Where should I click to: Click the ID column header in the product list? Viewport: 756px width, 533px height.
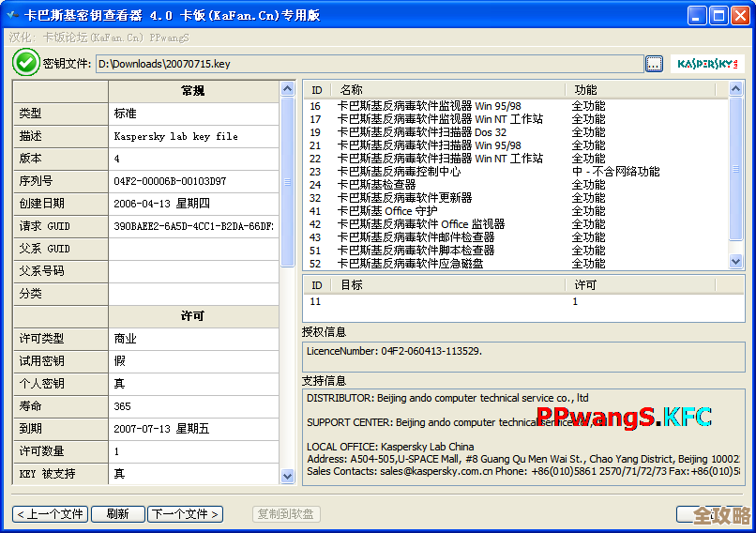pyautogui.click(x=317, y=90)
